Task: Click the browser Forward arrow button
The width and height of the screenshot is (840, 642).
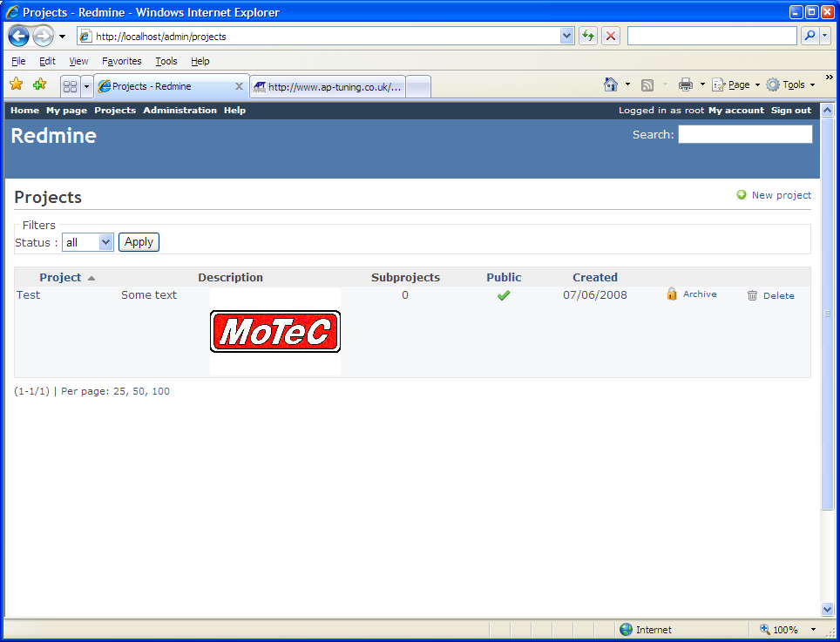Action: 43,37
